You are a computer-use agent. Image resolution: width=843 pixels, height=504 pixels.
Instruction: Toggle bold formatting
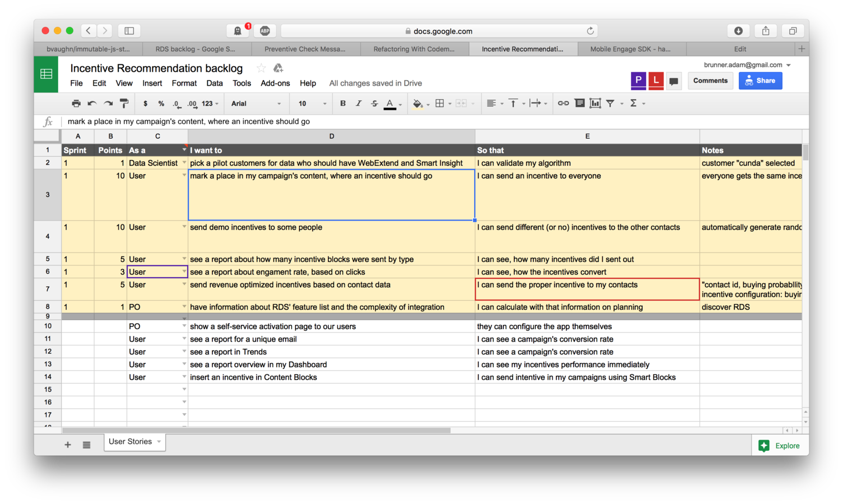coord(343,104)
